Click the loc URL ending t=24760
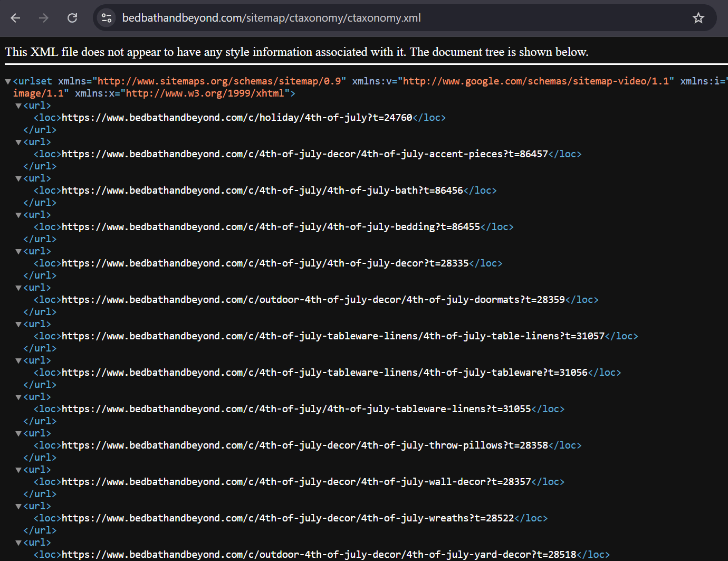Screen dimensions: 728x561 coord(237,118)
